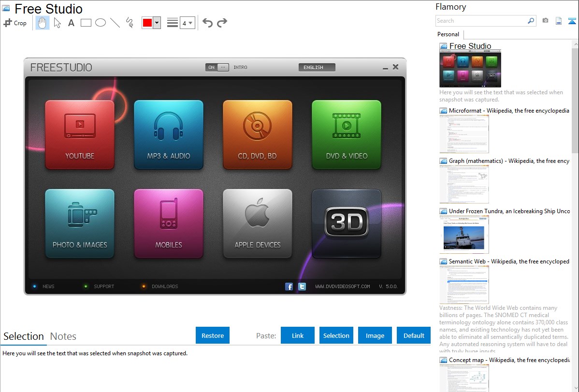Click the www.dvdvideosoft.com link

[x=343, y=286]
